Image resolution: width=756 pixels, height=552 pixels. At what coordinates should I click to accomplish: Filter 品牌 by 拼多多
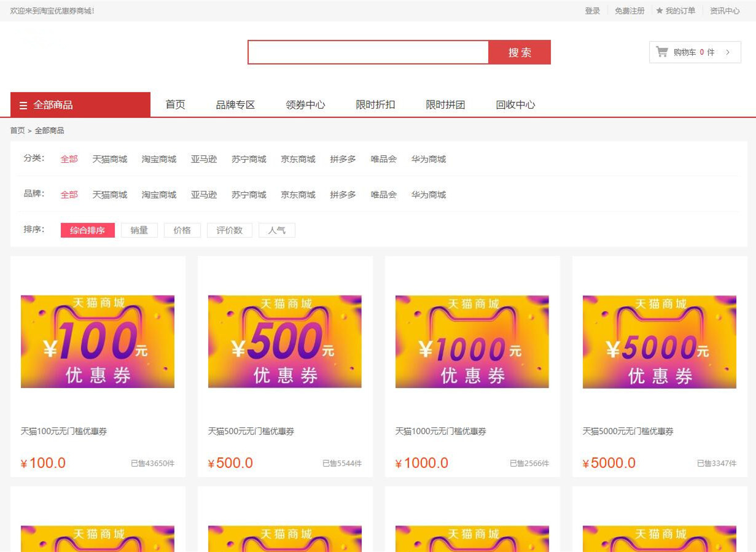click(343, 195)
